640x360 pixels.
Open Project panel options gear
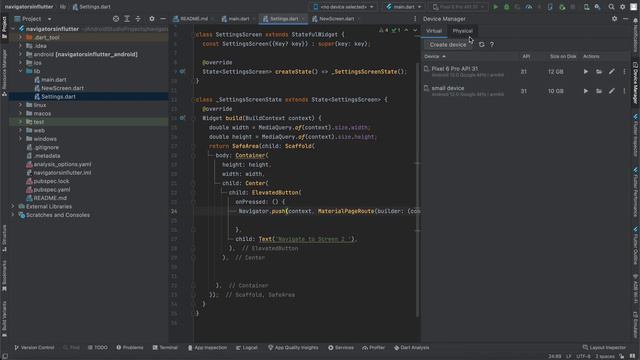pyautogui.click(x=152, y=19)
